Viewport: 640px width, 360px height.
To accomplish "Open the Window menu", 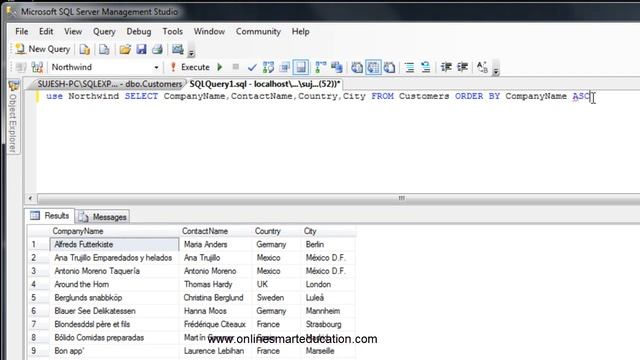I will pos(209,31).
